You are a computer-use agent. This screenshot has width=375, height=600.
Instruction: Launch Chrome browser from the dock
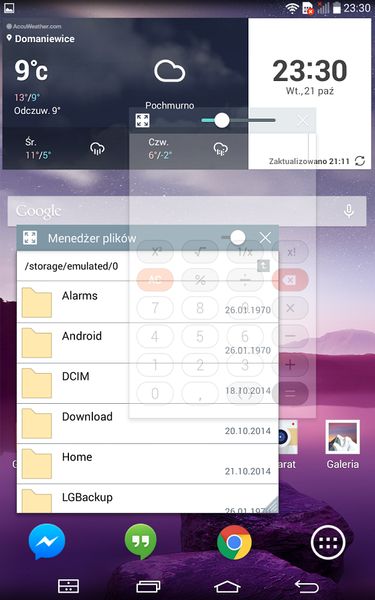coord(234,542)
